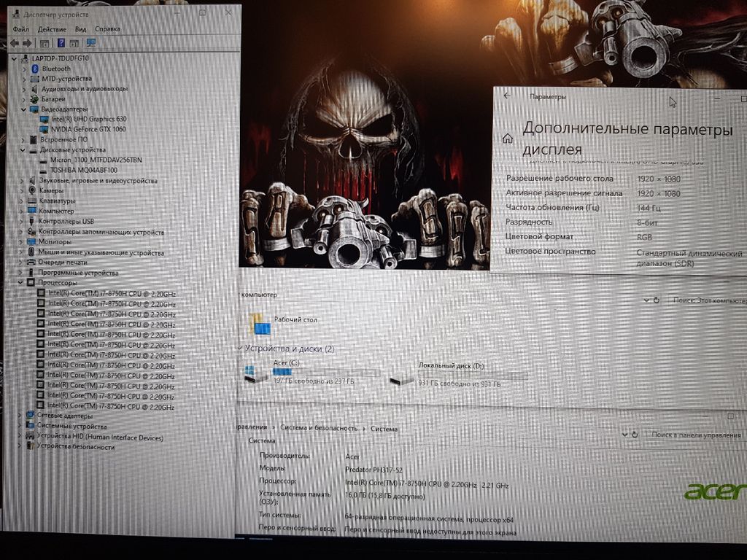The height and width of the screenshot is (560, 747).
Task: Expand the Мониторы node
Action: coord(21,242)
